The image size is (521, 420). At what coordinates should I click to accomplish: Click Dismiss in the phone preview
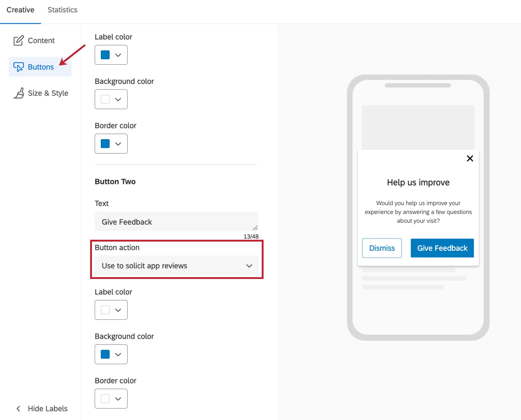[382, 248]
